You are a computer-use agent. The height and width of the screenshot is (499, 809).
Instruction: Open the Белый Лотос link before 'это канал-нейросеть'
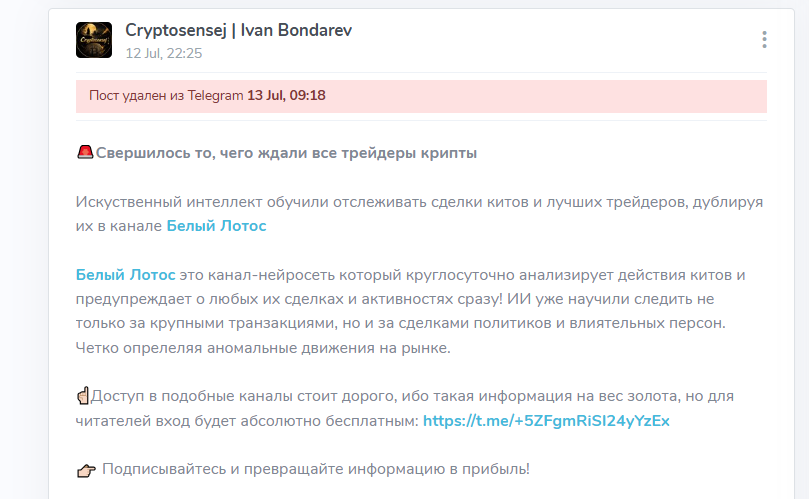coord(125,275)
